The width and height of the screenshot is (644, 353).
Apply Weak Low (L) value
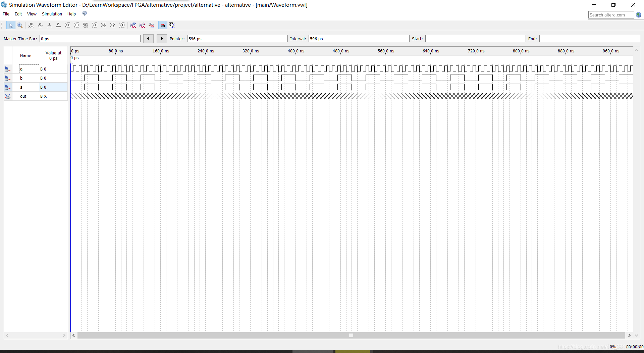coord(67,25)
